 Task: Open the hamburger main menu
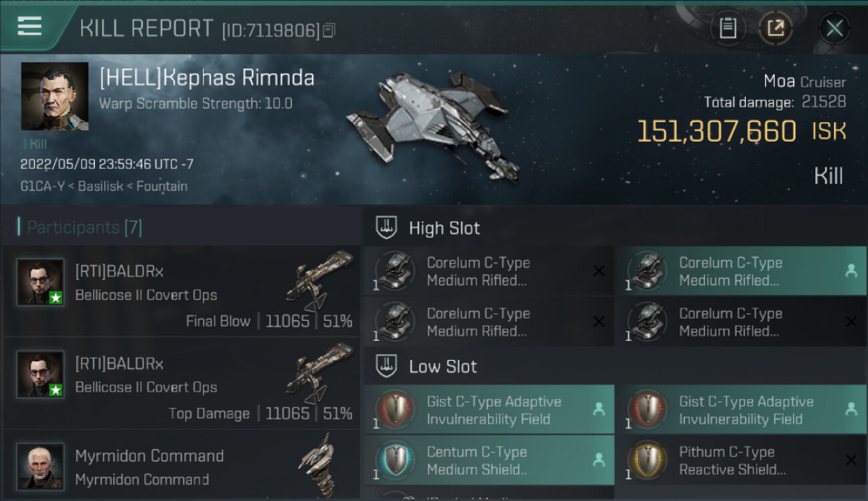tap(29, 26)
